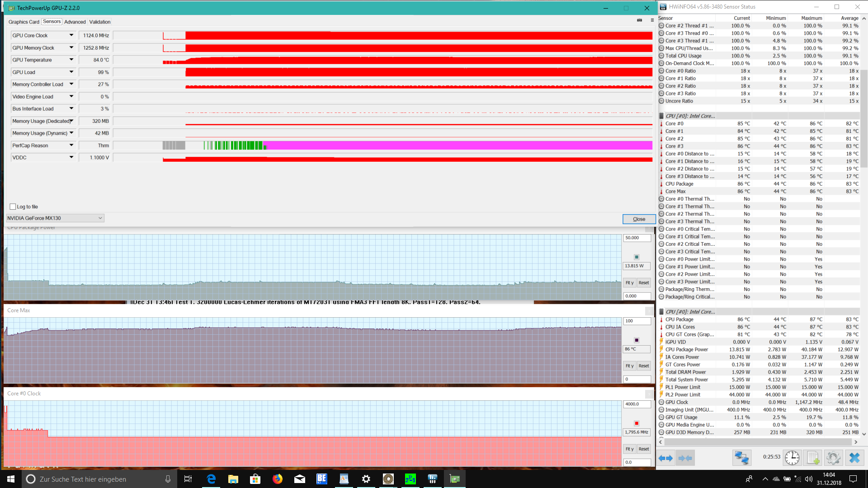Open the GPU Temperature sensor dropdown
868x488 pixels.
(71, 60)
